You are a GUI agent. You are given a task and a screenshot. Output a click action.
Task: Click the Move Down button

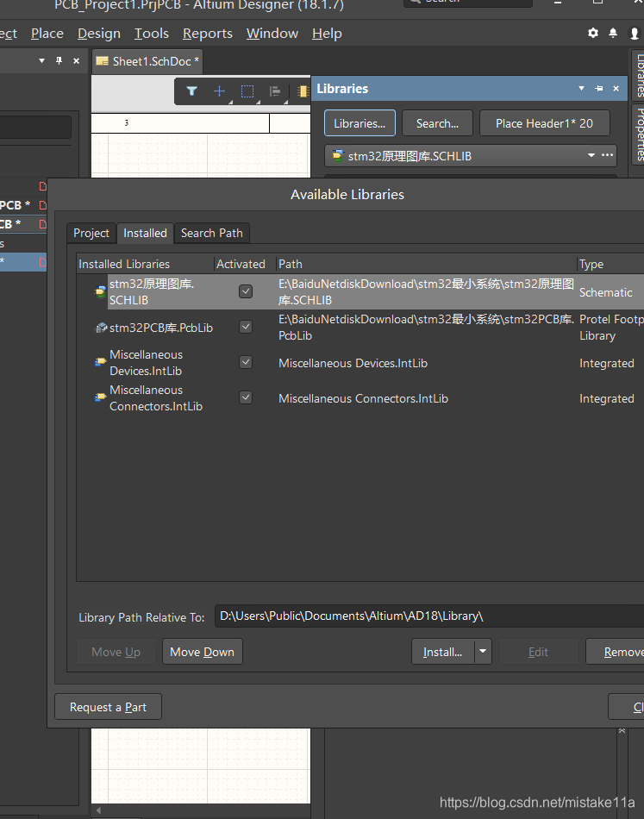pyautogui.click(x=202, y=652)
